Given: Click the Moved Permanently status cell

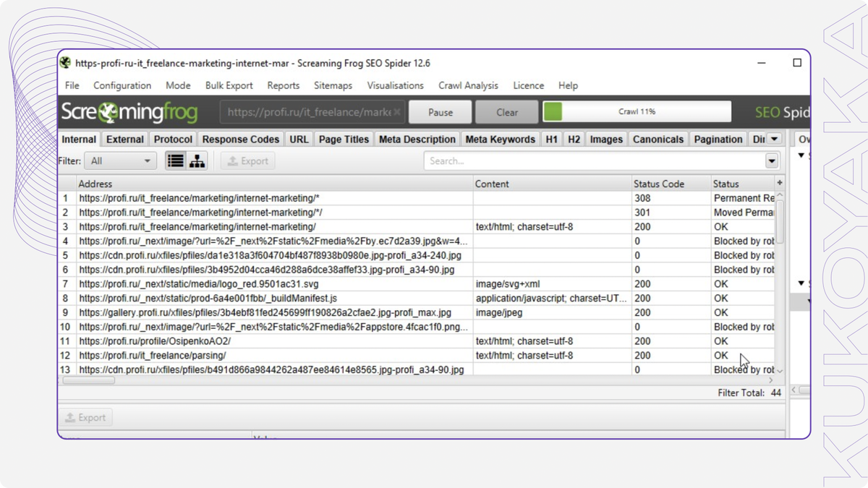Looking at the screenshot, I should (743, 213).
